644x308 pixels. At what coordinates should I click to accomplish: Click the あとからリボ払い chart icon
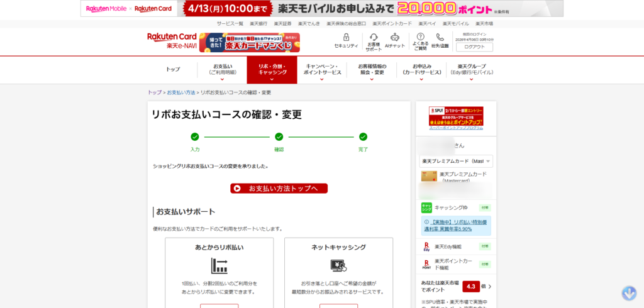(219, 266)
